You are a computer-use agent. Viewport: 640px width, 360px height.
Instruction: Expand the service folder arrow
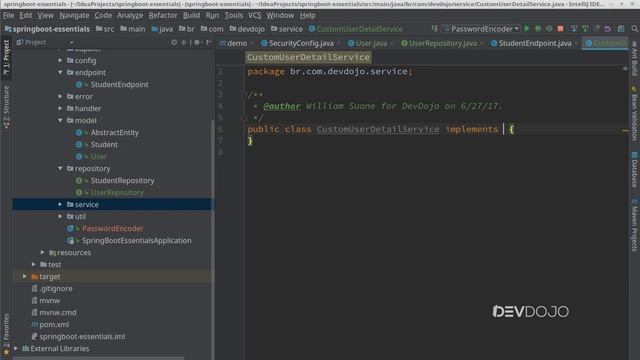click(60, 204)
